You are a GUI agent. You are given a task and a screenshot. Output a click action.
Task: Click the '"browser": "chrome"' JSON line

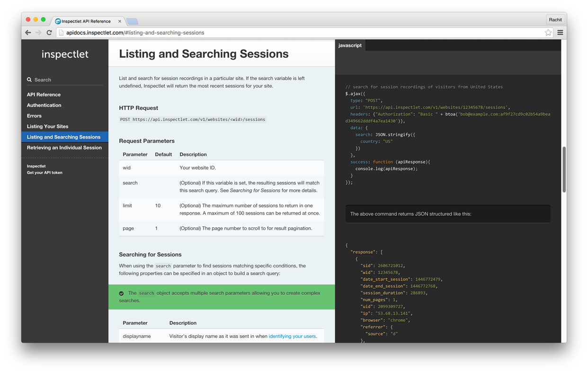(x=385, y=320)
